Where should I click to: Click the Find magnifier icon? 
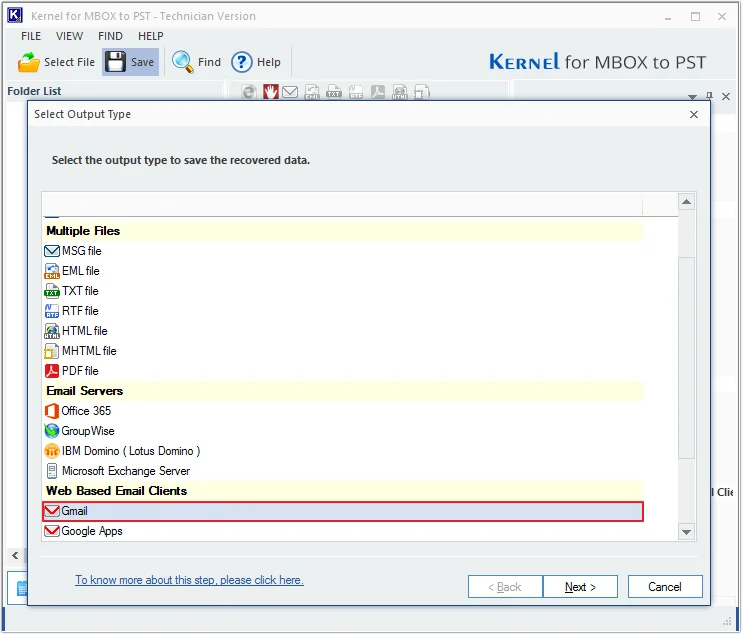(182, 62)
